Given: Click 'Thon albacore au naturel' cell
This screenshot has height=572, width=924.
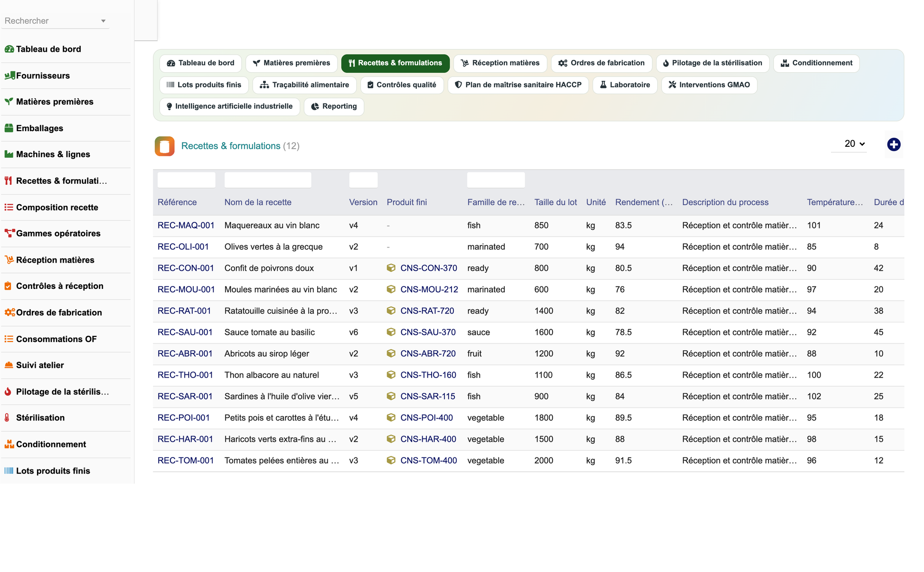Looking at the screenshot, I should [x=272, y=375].
